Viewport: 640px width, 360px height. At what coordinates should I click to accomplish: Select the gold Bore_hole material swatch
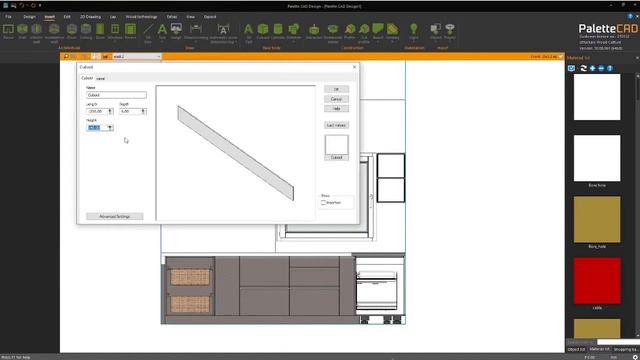[x=597, y=220]
